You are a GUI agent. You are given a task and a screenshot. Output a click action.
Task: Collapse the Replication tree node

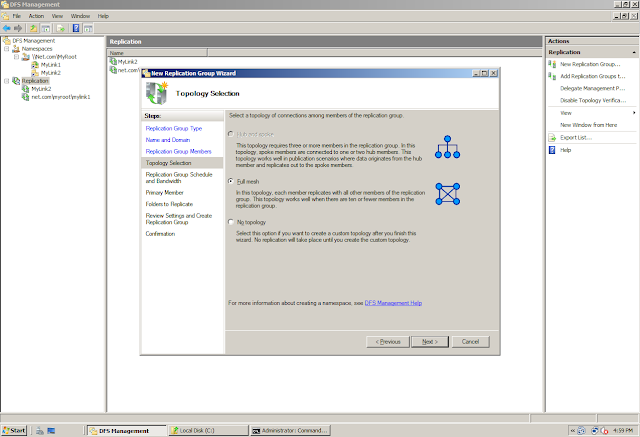click(7, 81)
